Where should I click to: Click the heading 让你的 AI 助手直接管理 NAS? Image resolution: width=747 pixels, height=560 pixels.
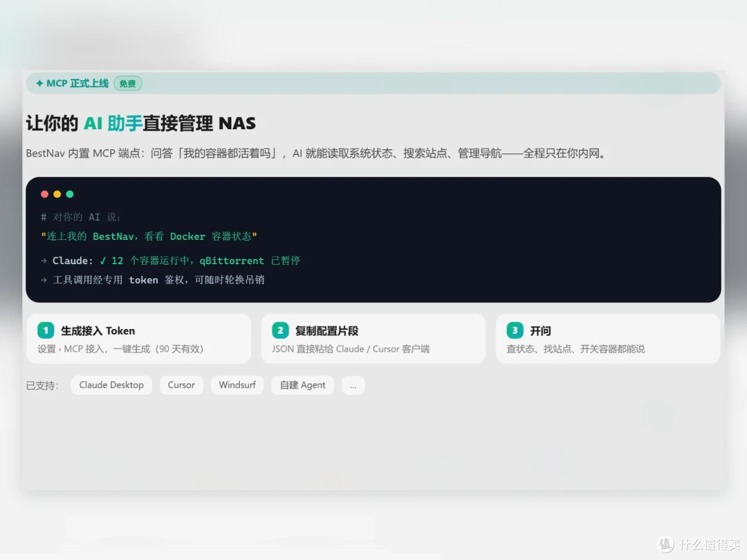click(x=140, y=123)
